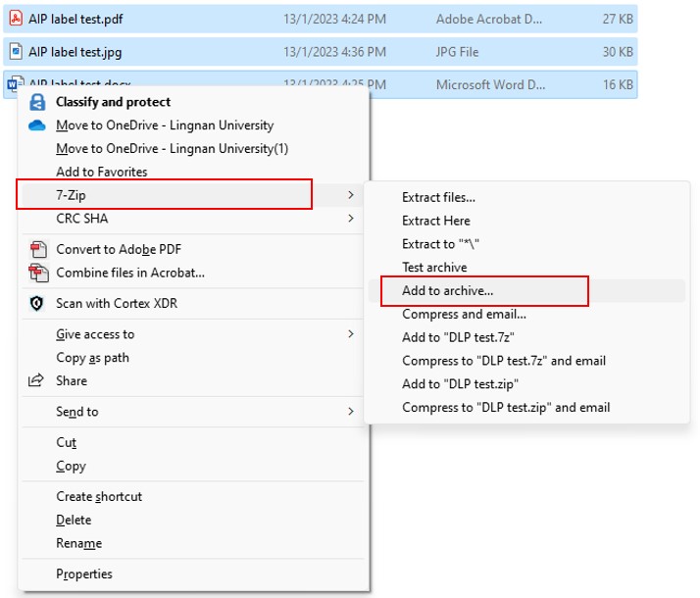Choose Classify and protect
The width and height of the screenshot is (700, 598).
tap(114, 102)
